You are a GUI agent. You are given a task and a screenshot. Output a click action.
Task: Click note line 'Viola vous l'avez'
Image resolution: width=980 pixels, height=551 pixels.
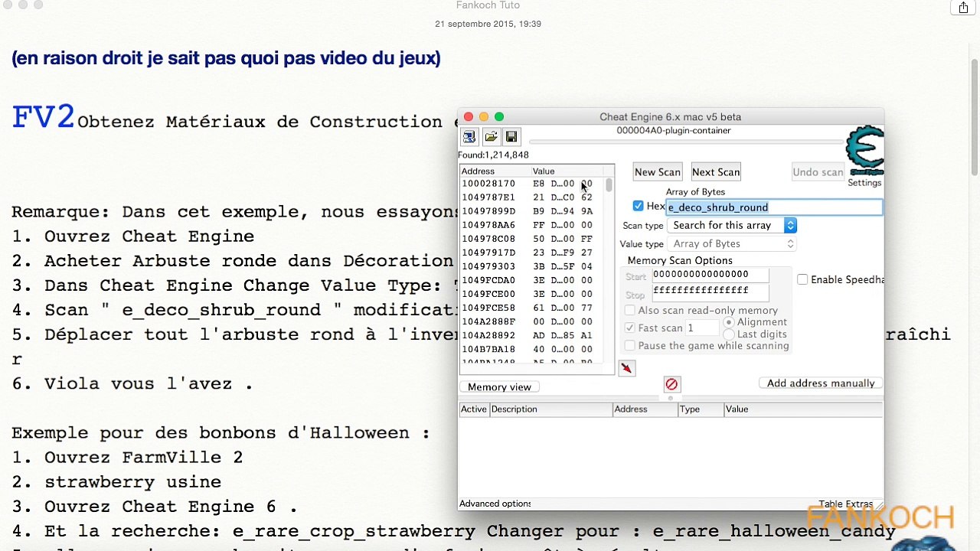148,383
